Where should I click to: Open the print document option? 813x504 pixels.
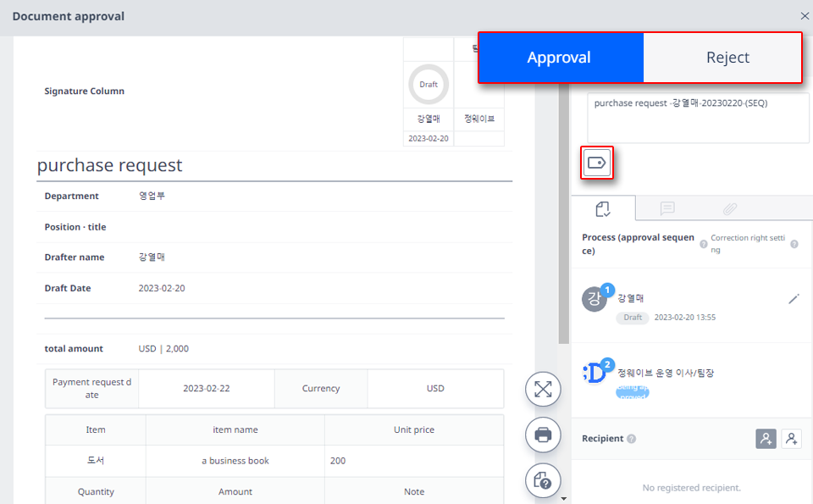pyautogui.click(x=542, y=435)
